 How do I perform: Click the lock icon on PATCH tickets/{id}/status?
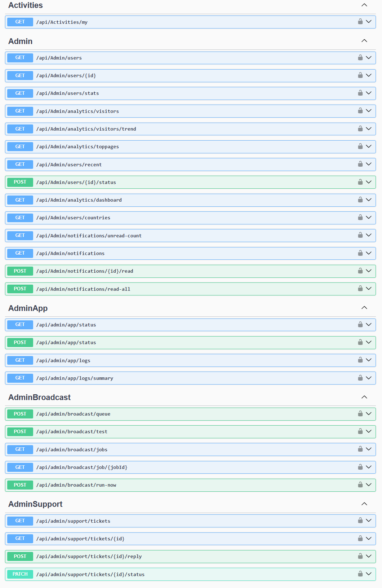click(360, 574)
